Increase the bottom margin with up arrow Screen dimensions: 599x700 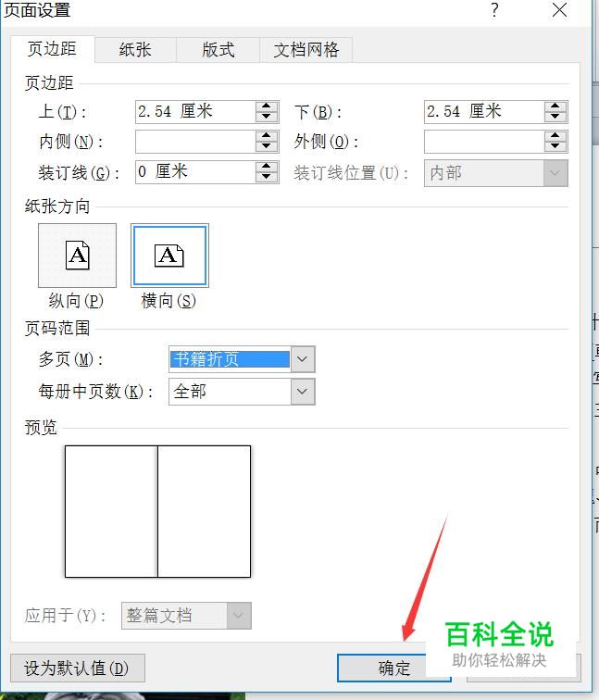pos(555,106)
